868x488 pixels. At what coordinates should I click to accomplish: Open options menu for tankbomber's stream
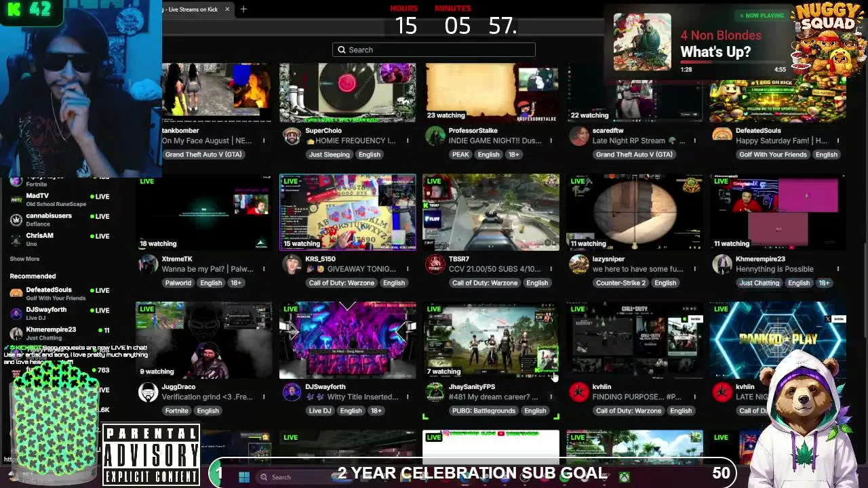click(x=264, y=141)
